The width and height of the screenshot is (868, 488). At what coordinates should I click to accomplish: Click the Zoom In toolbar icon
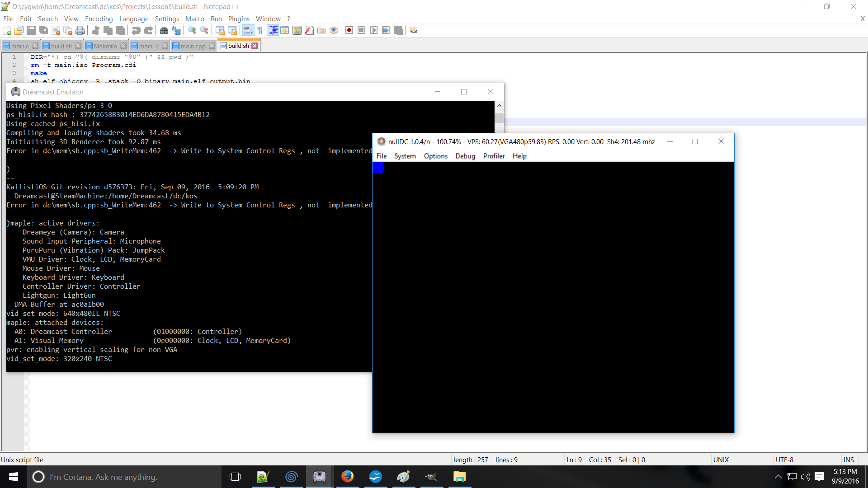pyautogui.click(x=192, y=30)
